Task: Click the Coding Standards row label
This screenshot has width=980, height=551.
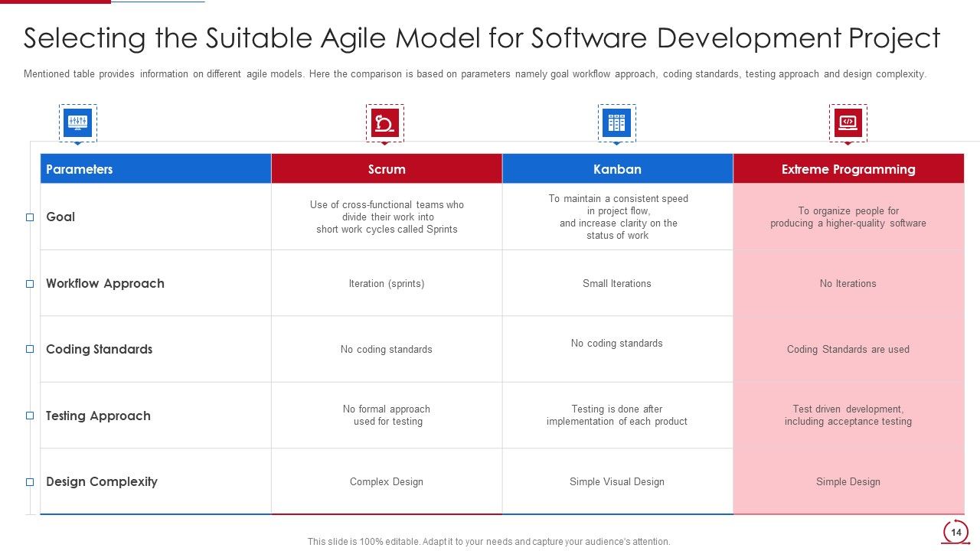Action: 99,349
